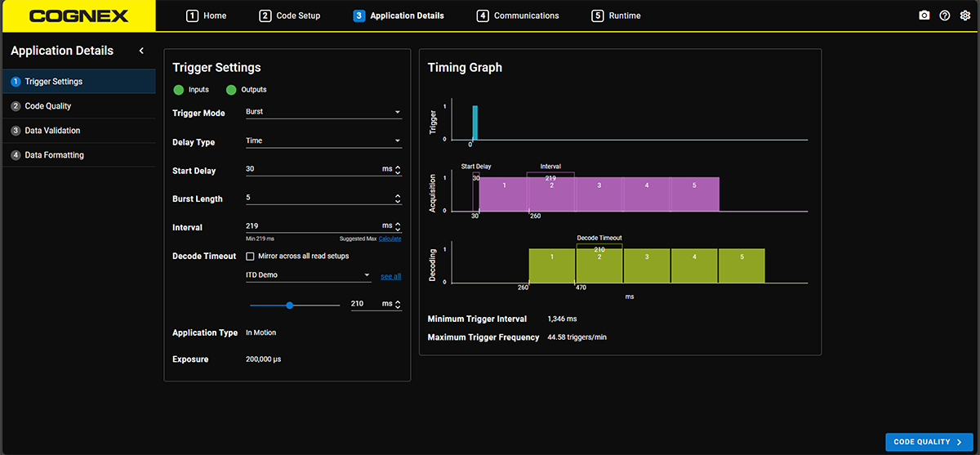The height and width of the screenshot is (455, 980).
Task: Enable Mirror across all read setups
Action: [x=251, y=256]
